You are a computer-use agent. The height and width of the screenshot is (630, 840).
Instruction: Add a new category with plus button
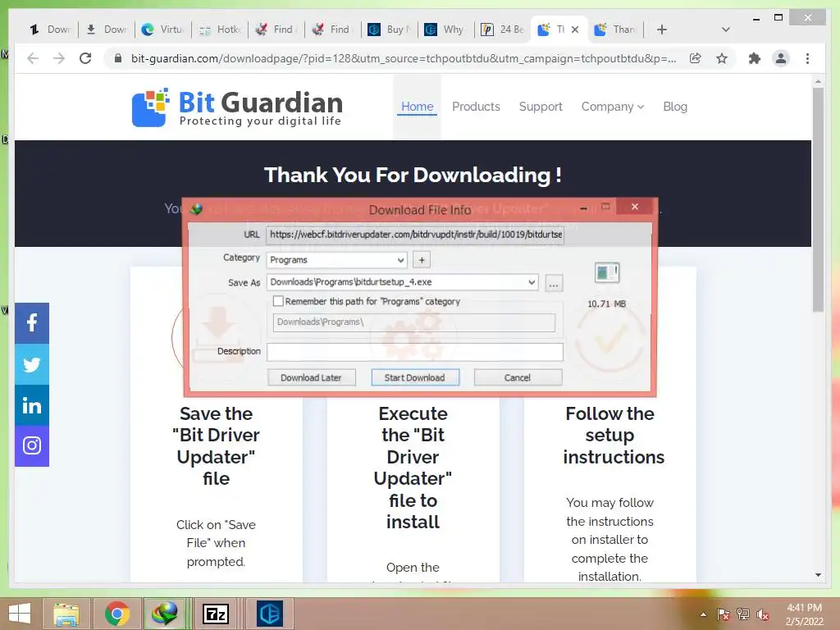click(422, 260)
